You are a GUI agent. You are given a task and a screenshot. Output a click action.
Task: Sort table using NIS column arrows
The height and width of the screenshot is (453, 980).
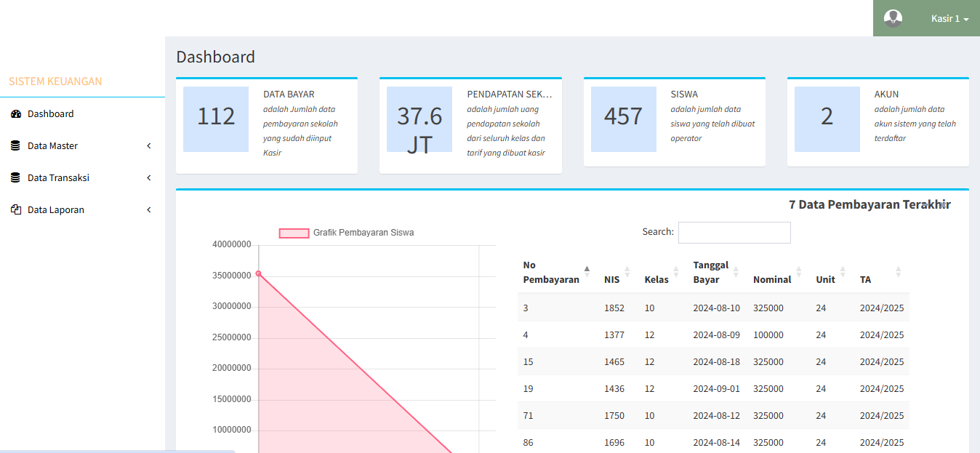[x=627, y=273]
